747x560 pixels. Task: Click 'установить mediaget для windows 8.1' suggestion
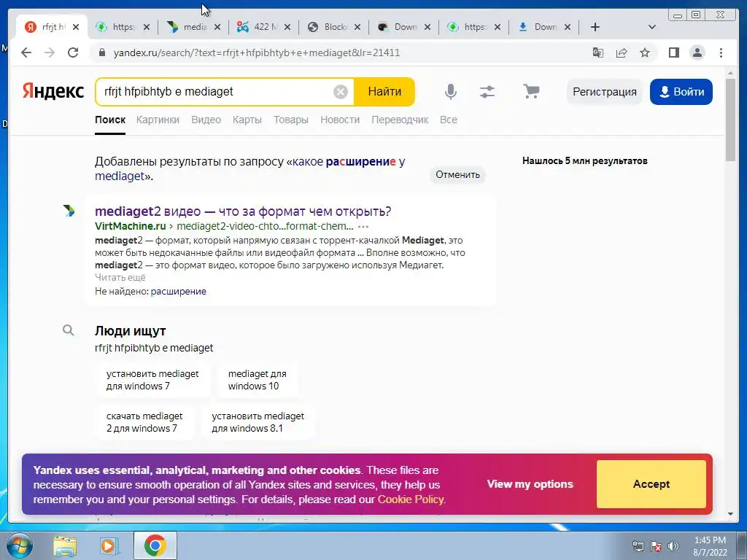coord(258,422)
